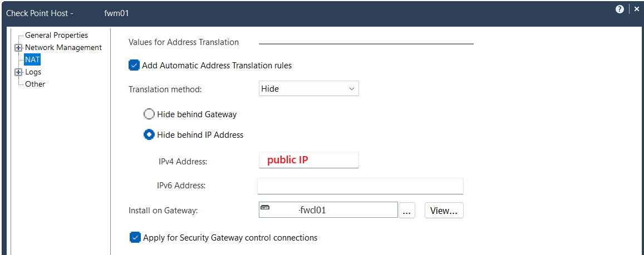Screen dimensions: 644x255
Task: Click the View... button
Action: click(444, 211)
